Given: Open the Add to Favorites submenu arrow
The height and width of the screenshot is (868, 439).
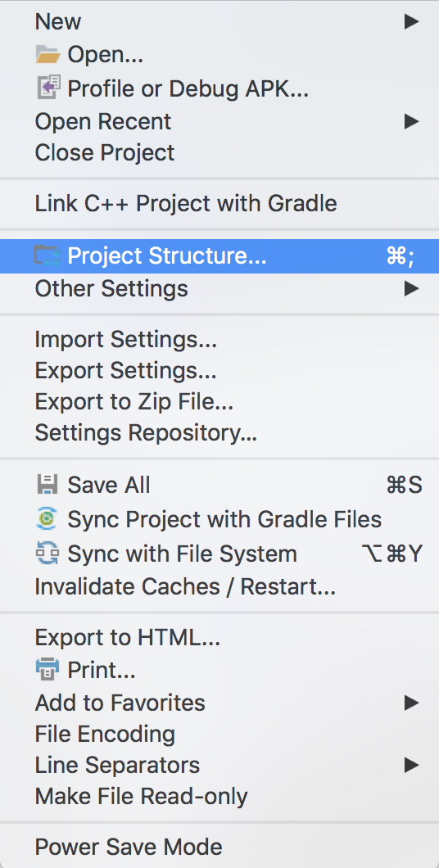Looking at the screenshot, I should (411, 703).
